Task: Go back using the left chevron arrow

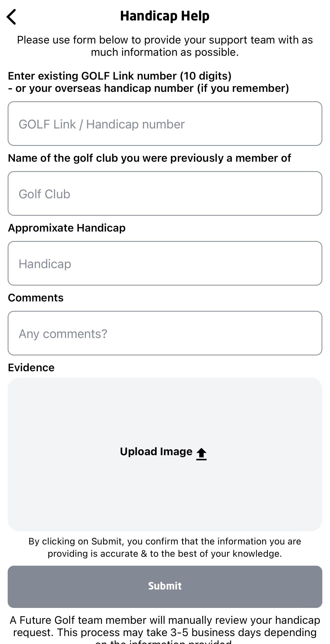Action: [x=11, y=17]
